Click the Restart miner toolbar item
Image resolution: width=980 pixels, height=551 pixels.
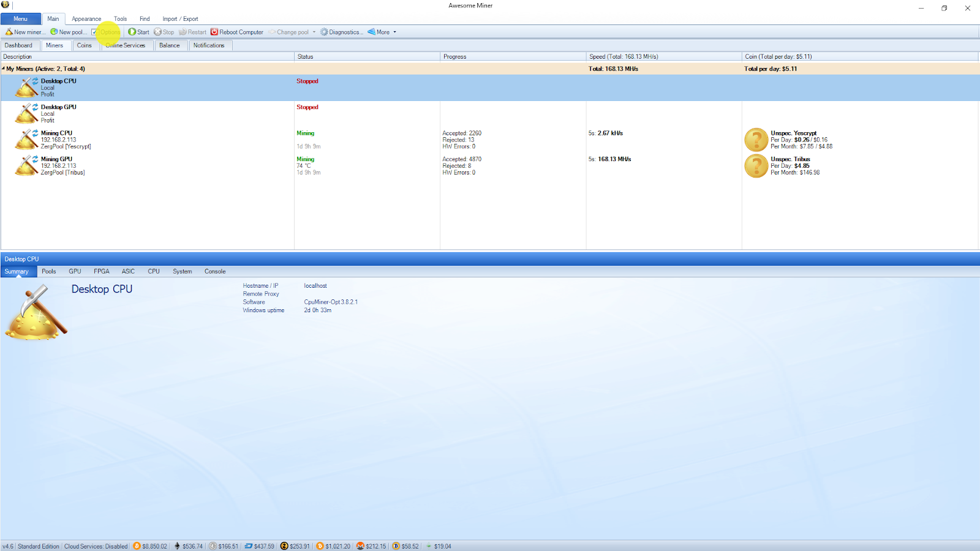tap(192, 32)
